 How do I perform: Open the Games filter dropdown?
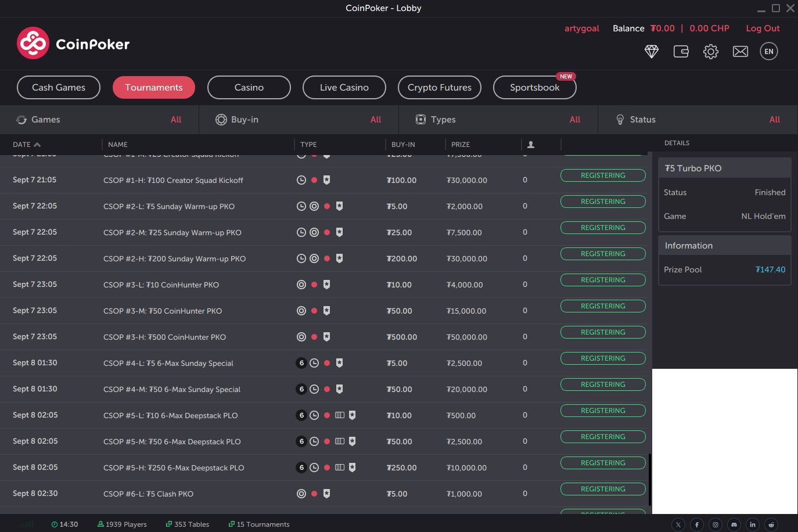pos(99,120)
